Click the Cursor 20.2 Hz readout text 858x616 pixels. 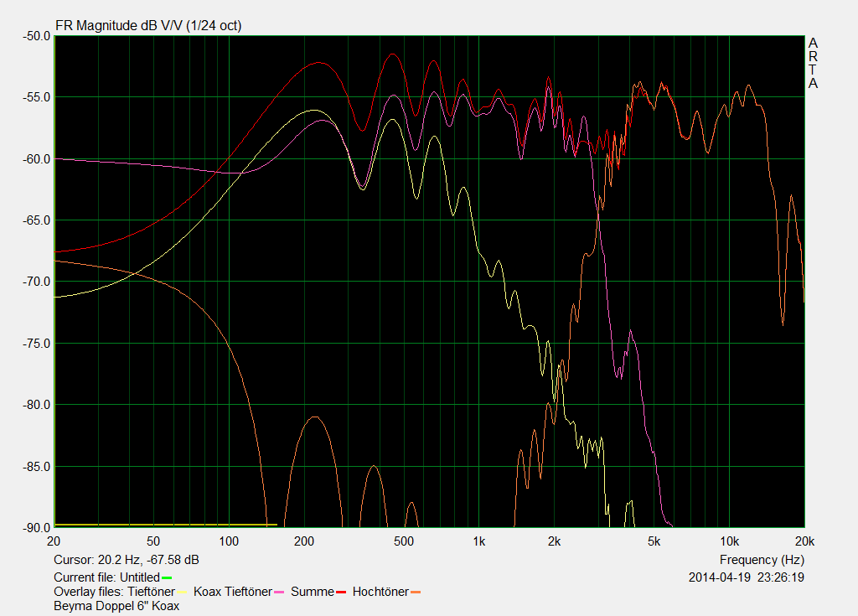click(126, 560)
